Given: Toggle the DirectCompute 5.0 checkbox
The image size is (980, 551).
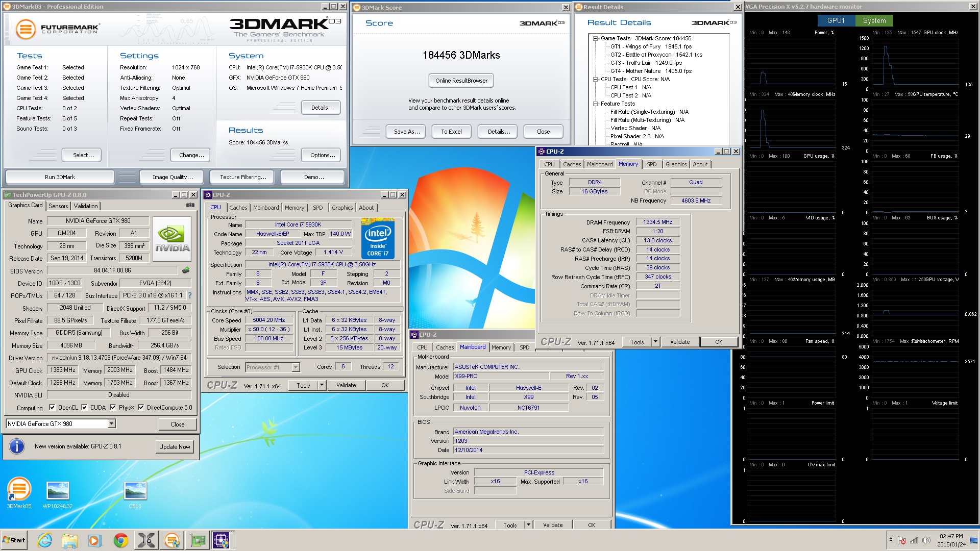Looking at the screenshot, I should point(141,408).
